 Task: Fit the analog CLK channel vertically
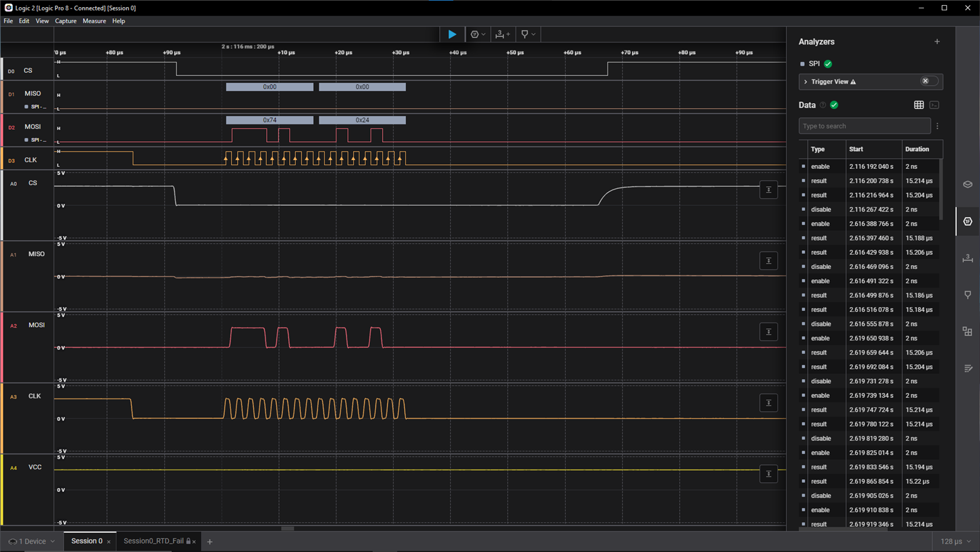coord(768,402)
